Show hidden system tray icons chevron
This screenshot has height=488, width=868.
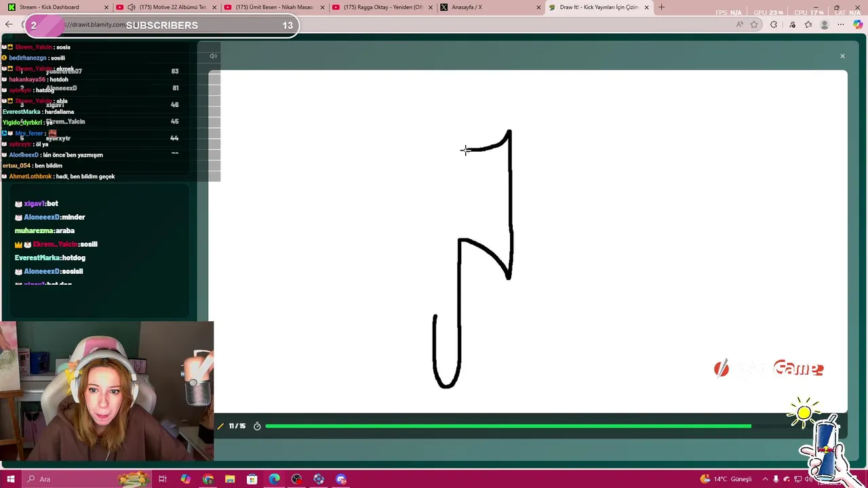click(765, 479)
